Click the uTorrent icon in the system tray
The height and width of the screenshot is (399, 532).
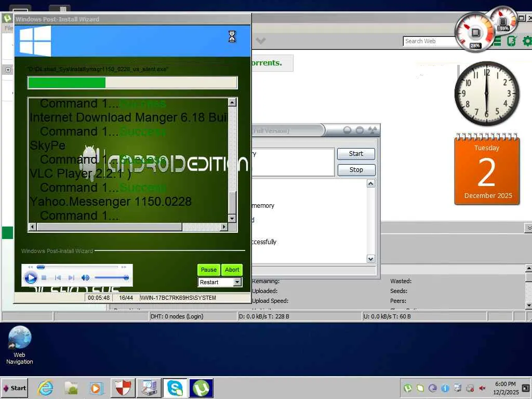[x=407, y=388]
